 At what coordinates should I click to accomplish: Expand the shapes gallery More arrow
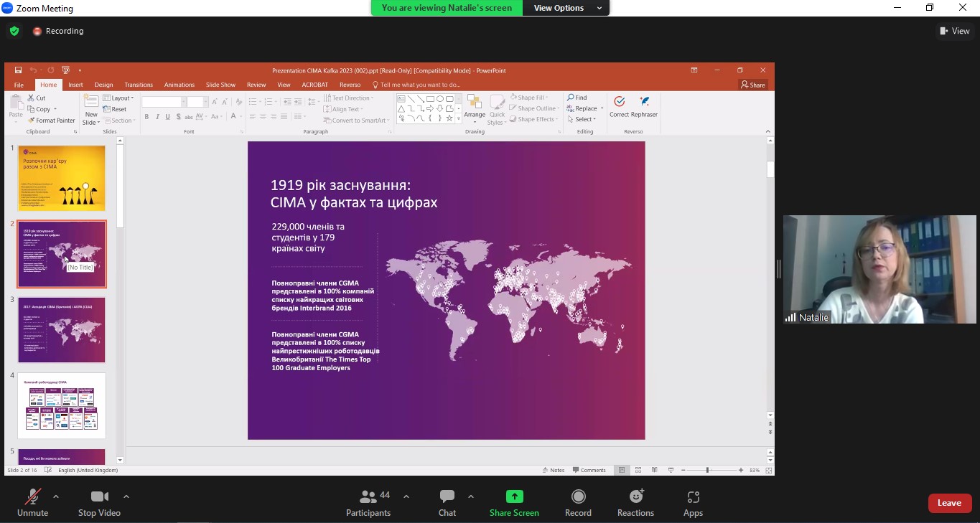[x=459, y=119]
